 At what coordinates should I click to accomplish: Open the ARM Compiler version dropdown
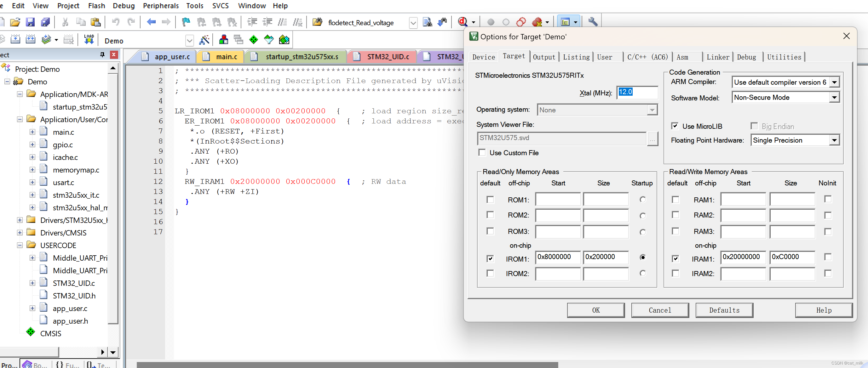coord(834,82)
